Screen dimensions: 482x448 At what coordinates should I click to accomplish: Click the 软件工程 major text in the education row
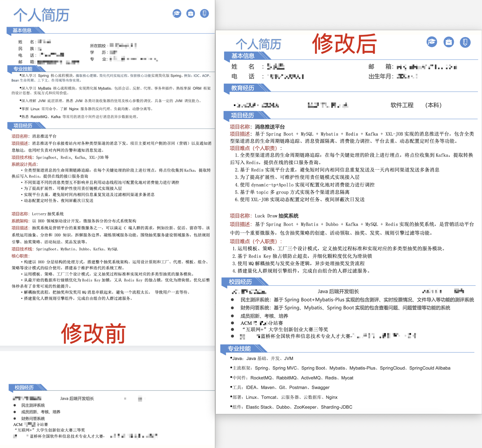click(x=402, y=105)
